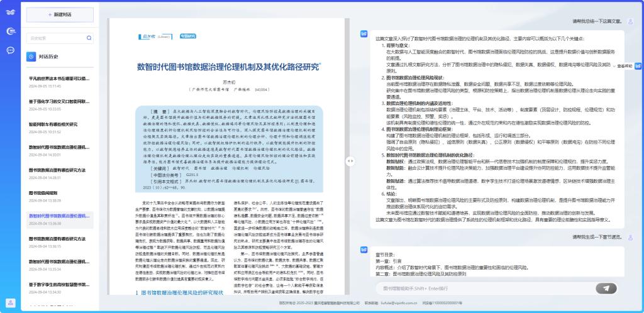This screenshot has width=644, height=313.
Task: Click the footer email link liufulei@vipinfo.com.cn
Action: tap(397, 303)
